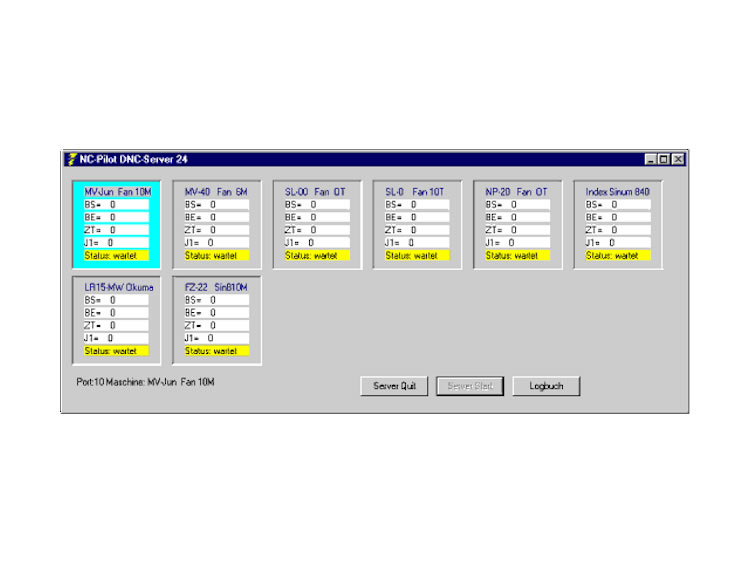The width and height of the screenshot is (750, 562).
Task: Click the yellow status bar of NP-20
Action: tap(517, 256)
